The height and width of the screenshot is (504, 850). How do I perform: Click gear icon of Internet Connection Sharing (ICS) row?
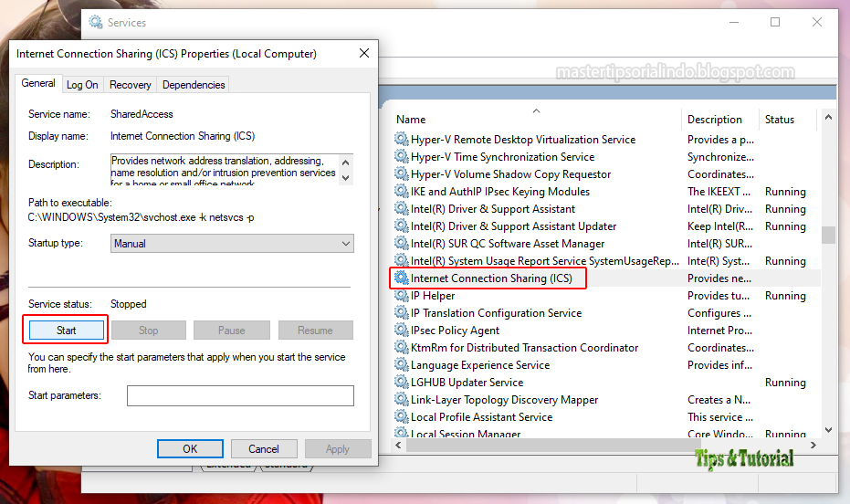401,278
